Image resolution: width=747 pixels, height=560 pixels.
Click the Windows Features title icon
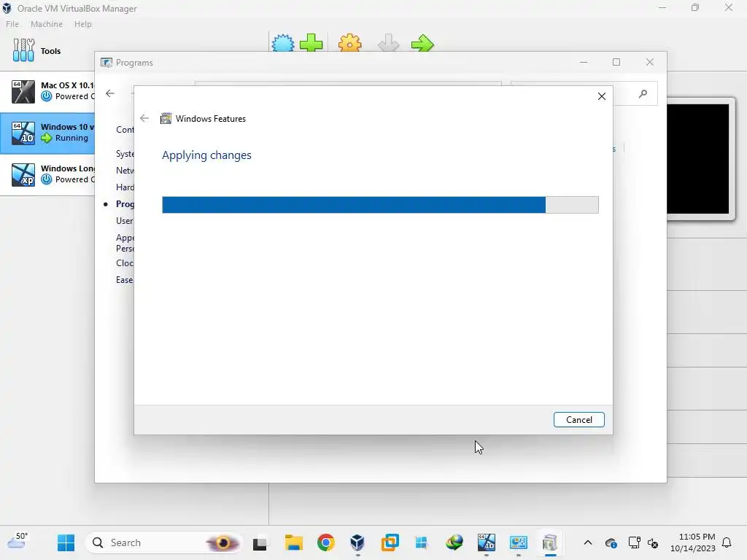click(166, 119)
